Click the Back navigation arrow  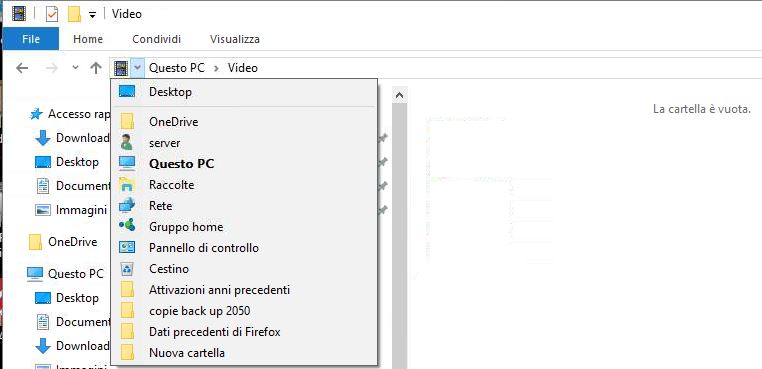tap(22, 68)
